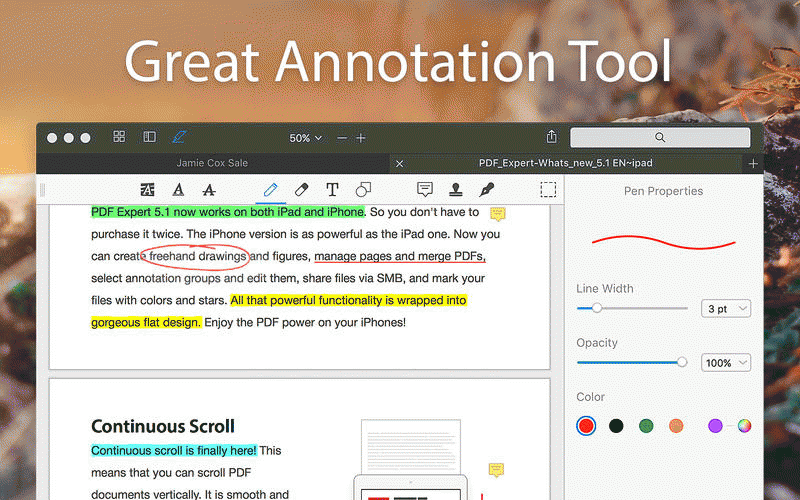The image size is (800, 500).
Task: Zoom in with the plus icon
Action: click(361, 138)
